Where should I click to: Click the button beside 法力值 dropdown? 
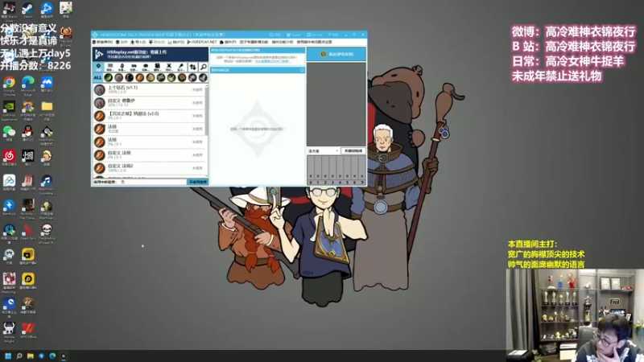(353, 151)
